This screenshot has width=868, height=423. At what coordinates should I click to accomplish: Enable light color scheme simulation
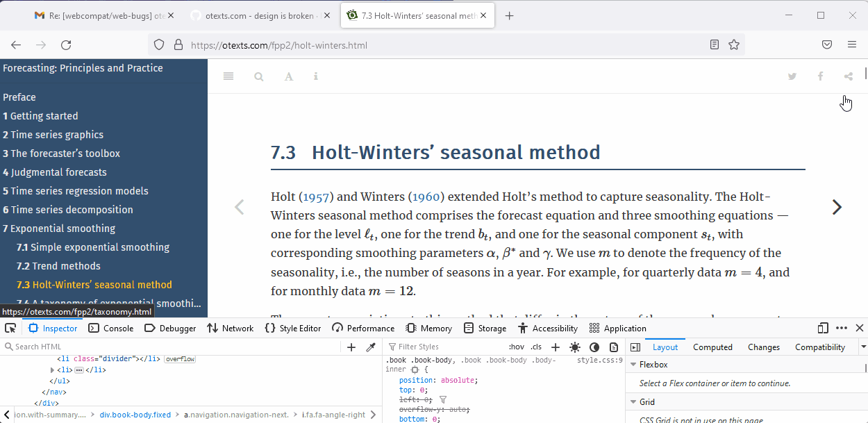tap(575, 347)
